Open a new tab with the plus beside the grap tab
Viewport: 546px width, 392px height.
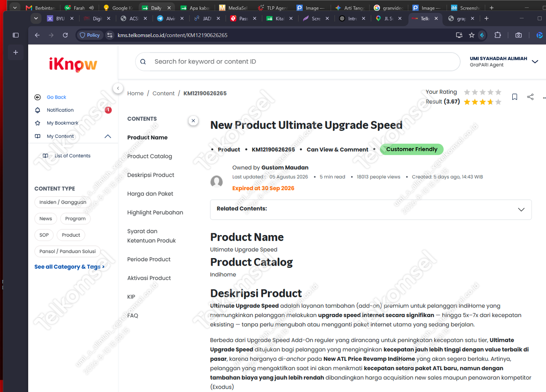coord(486,18)
